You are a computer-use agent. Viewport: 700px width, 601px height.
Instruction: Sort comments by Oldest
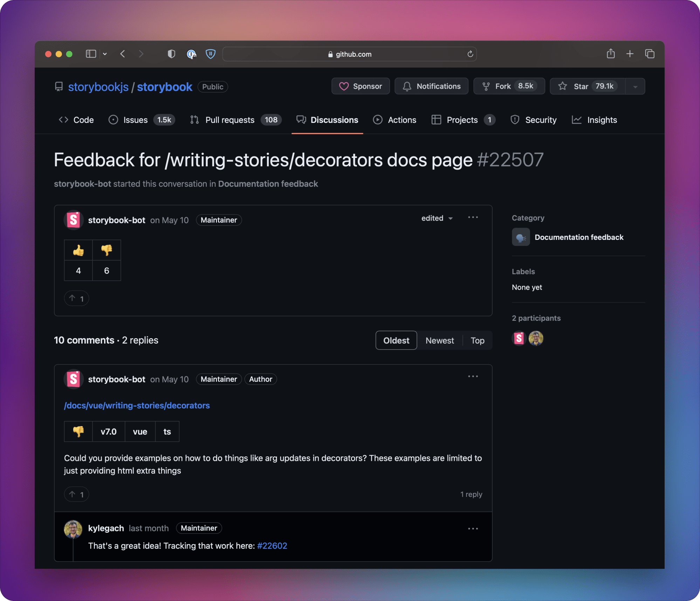[x=396, y=340]
